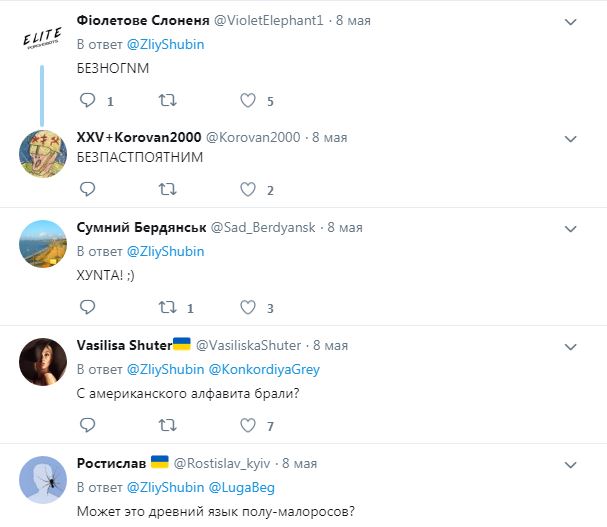Open more options for Фіолетове Слоненя's tweet
The width and height of the screenshot is (607, 527).
[570, 21]
